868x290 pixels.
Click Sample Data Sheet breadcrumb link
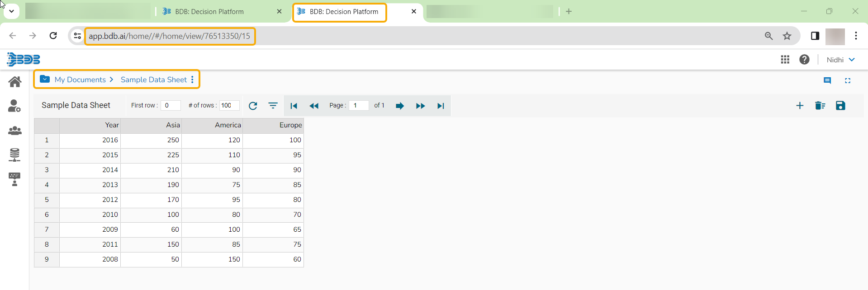coord(153,80)
